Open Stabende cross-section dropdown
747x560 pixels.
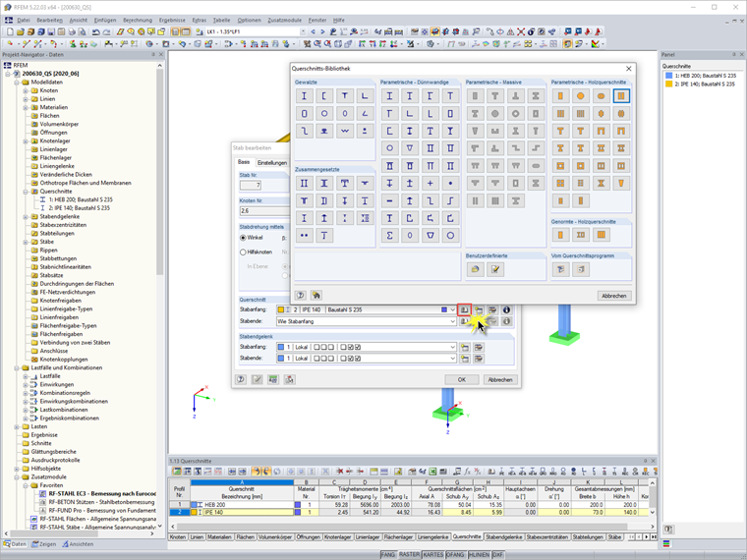coord(452,321)
